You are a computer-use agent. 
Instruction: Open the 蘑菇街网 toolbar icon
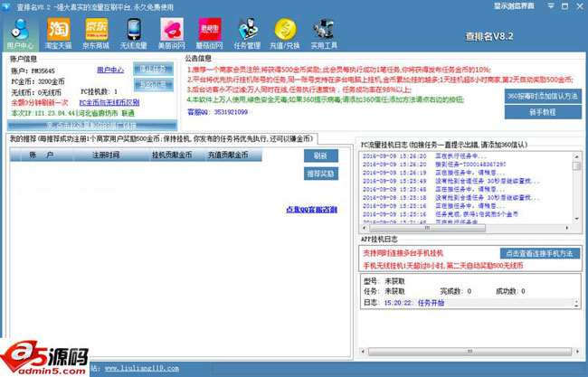point(209,33)
